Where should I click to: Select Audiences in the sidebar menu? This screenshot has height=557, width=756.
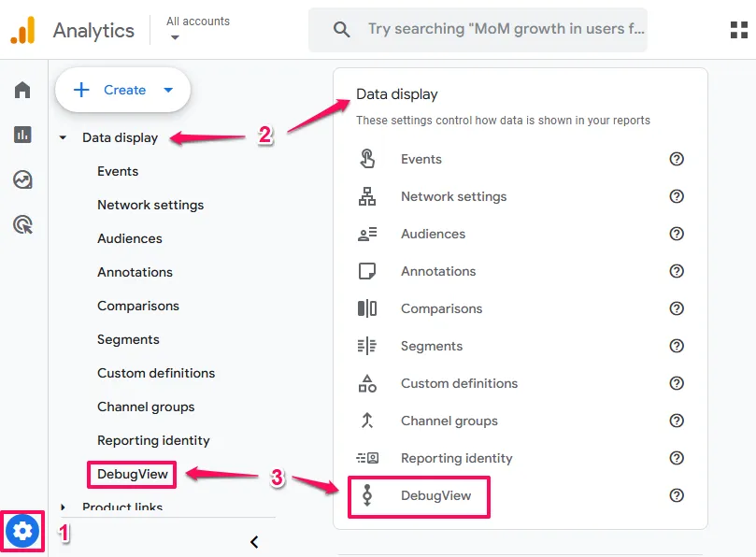click(130, 238)
